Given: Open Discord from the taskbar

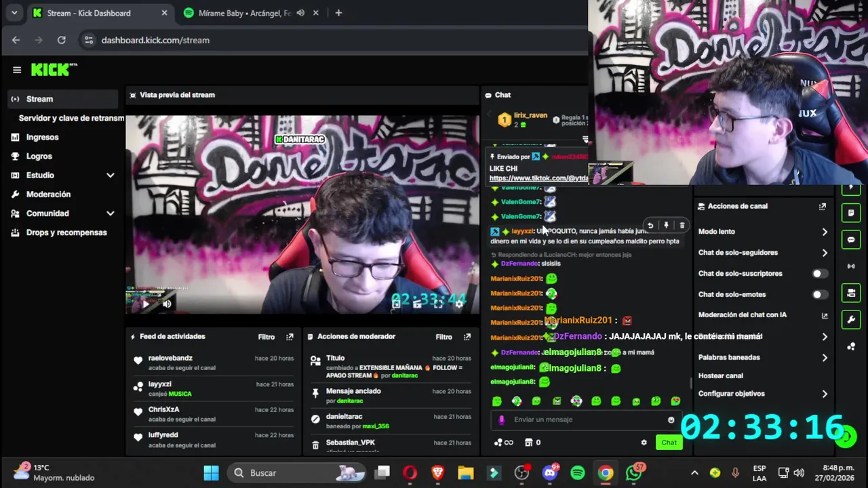Looking at the screenshot, I should click(550, 473).
